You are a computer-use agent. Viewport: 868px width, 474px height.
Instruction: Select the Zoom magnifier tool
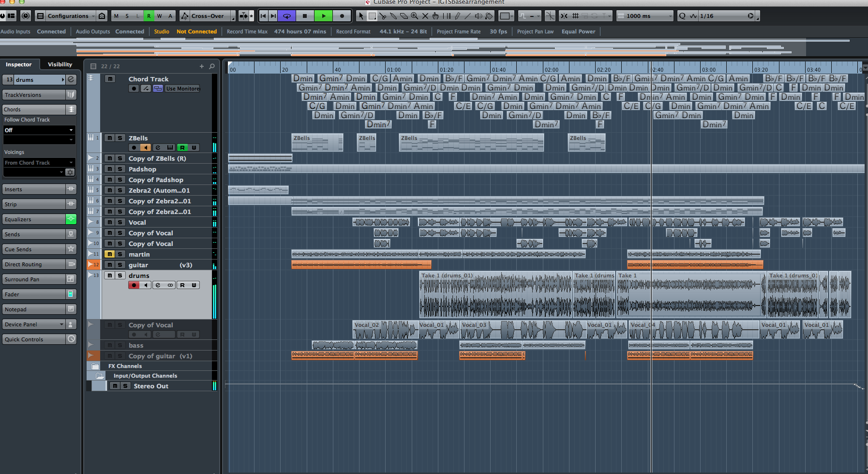pos(414,16)
